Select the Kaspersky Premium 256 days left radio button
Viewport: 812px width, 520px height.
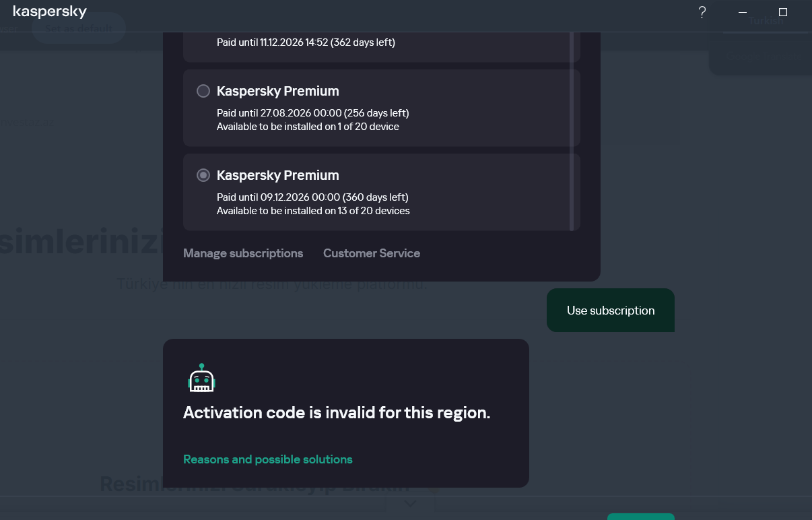point(203,91)
